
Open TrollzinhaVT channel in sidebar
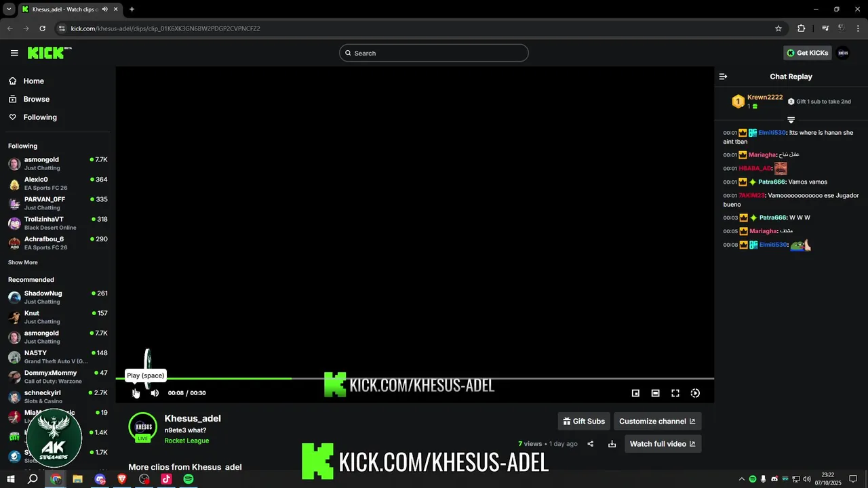(58, 223)
